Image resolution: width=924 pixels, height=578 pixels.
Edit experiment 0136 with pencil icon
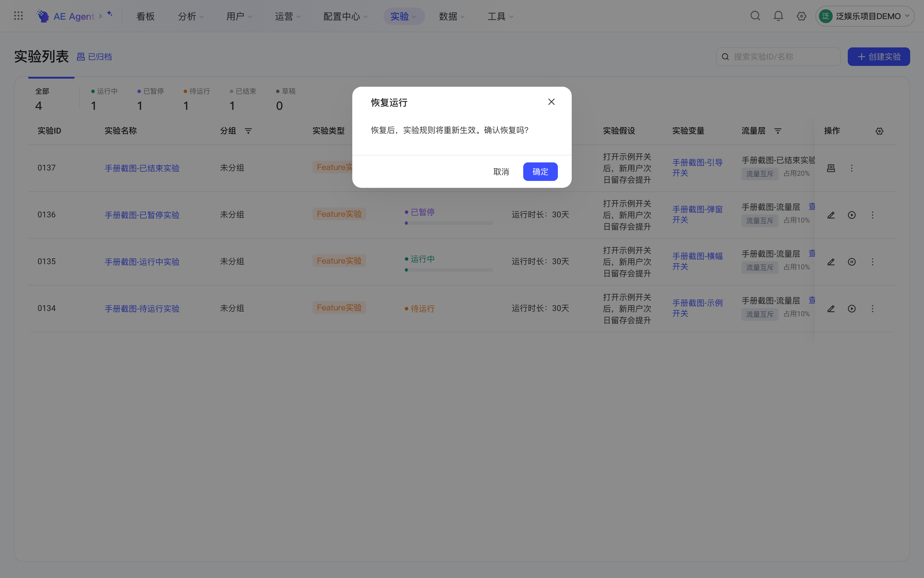pyautogui.click(x=831, y=215)
